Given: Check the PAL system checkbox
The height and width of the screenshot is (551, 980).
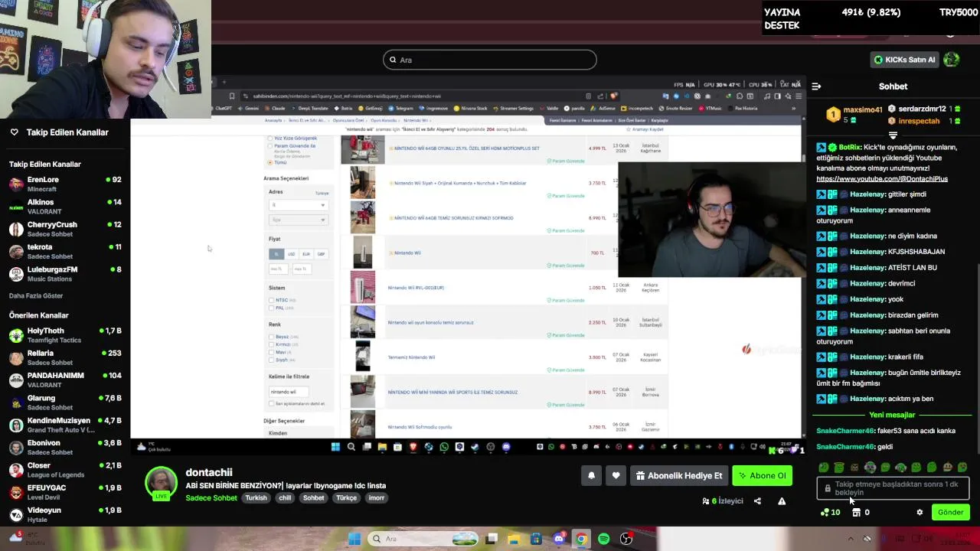Looking at the screenshot, I should click(271, 308).
